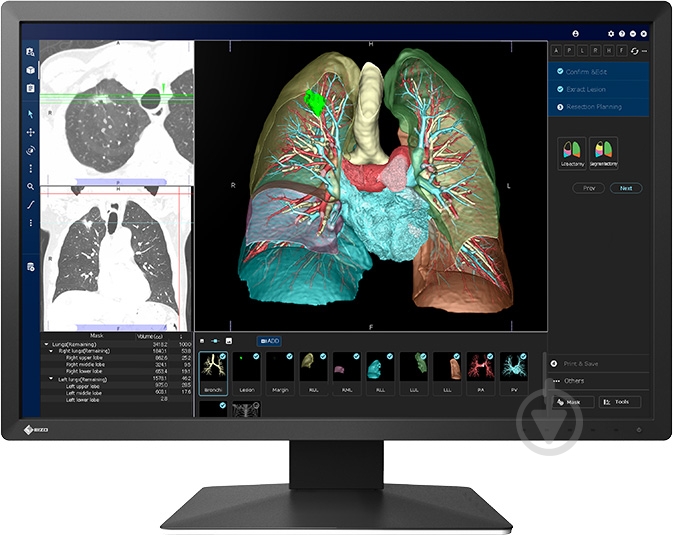Toggle visibility check on Bronchi mask
The height and width of the screenshot is (535, 673).
[223, 356]
